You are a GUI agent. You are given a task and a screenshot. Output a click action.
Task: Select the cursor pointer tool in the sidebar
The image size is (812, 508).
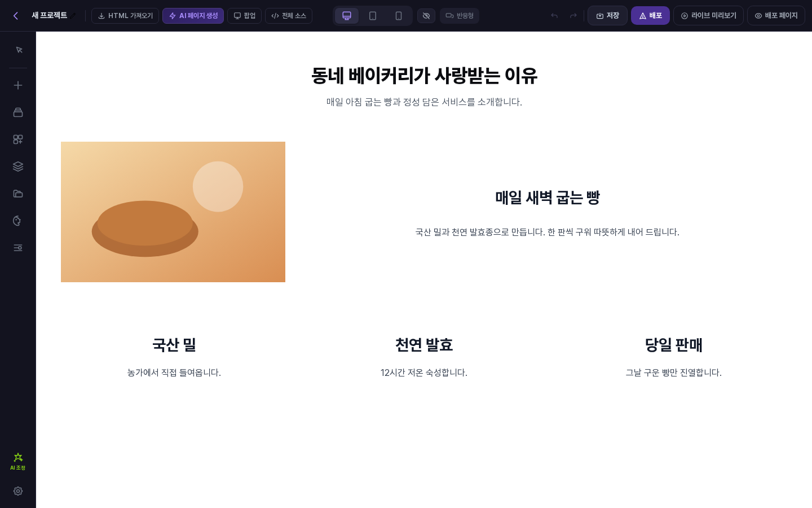(x=18, y=50)
